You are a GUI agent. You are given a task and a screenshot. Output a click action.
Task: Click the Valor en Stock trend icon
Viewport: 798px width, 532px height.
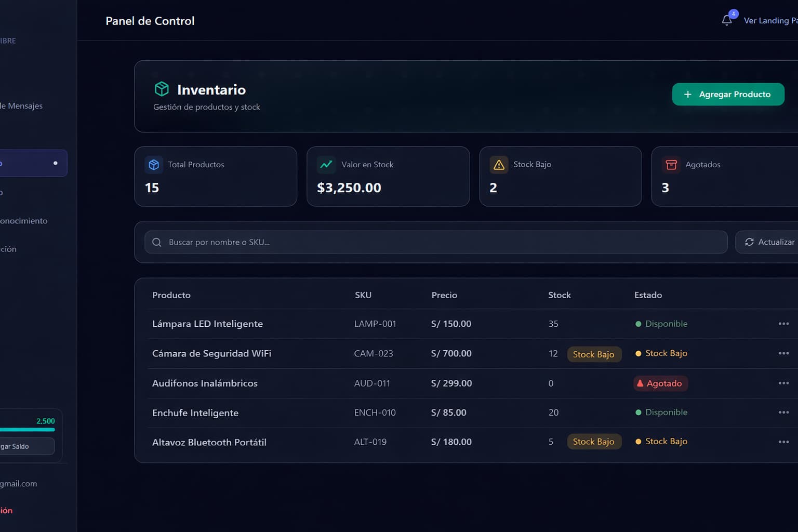pyautogui.click(x=326, y=165)
